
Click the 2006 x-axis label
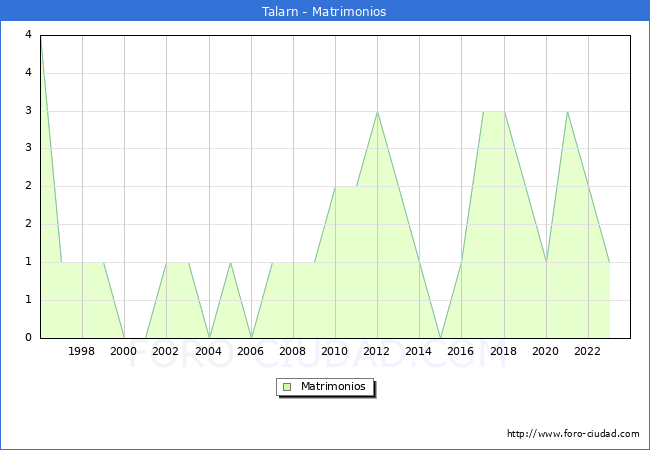pos(250,351)
